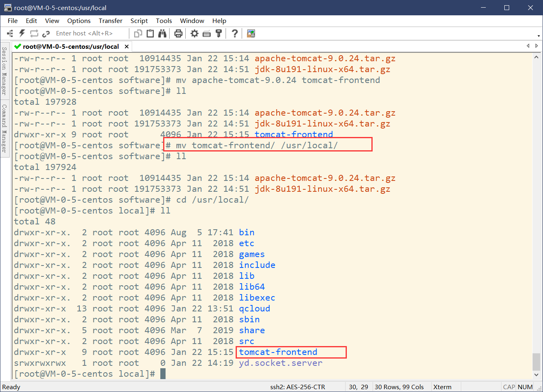Screen dimensions: 543x392
Task: Click the Copy toolbar icon
Action: pyautogui.click(x=138, y=33)
